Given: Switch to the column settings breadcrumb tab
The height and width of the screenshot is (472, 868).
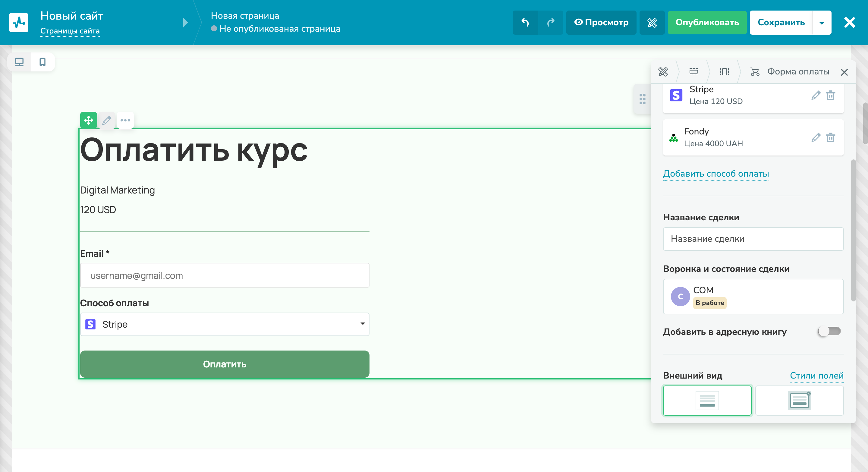Looking at the screenshot, I should click(725, 72).
